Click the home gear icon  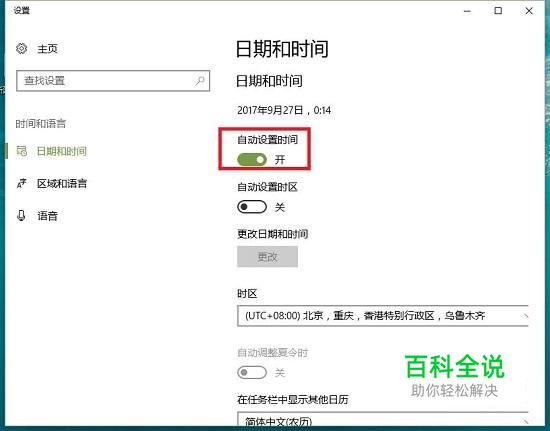(x=21, y=48)
